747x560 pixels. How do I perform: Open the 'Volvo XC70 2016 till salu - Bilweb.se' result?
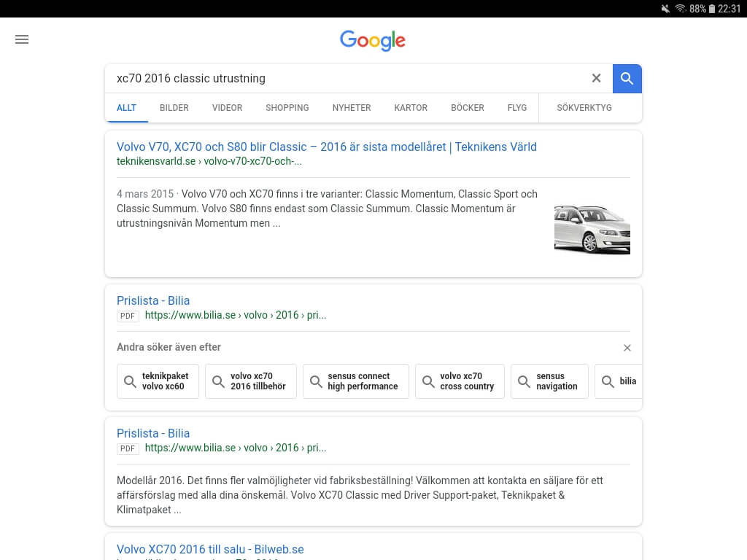(x=210, y=549)
